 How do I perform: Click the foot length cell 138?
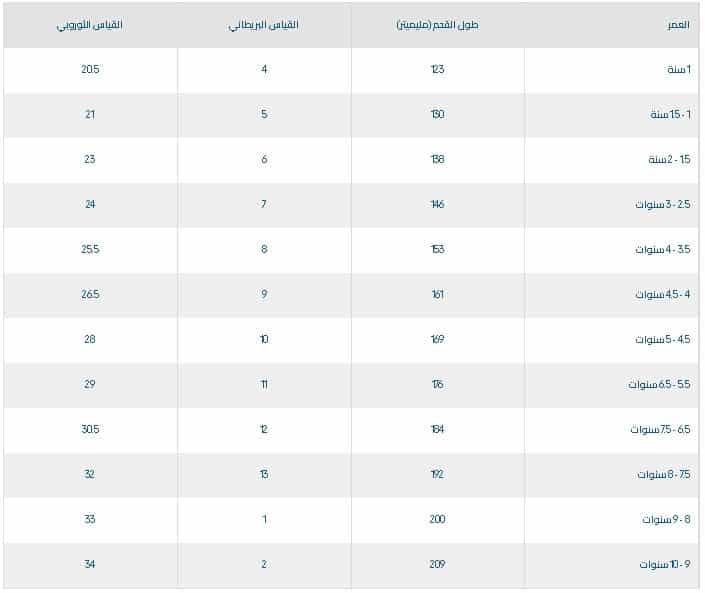[x=438, y=160]
